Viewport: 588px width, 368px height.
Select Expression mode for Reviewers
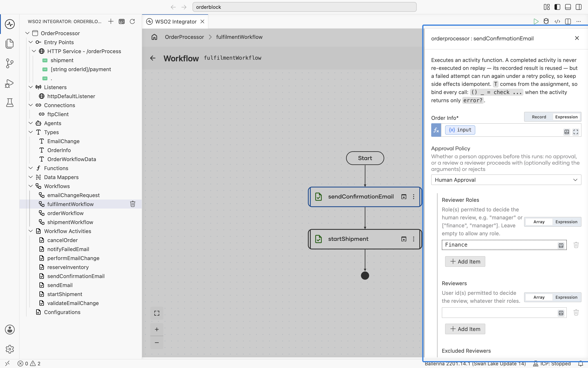pos(566,297)
